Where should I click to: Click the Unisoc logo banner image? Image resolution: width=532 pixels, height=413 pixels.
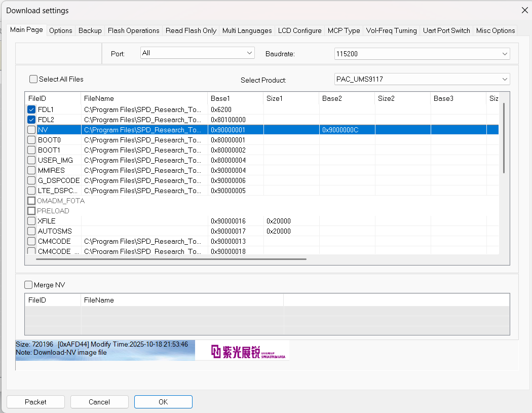click(242, 351)
